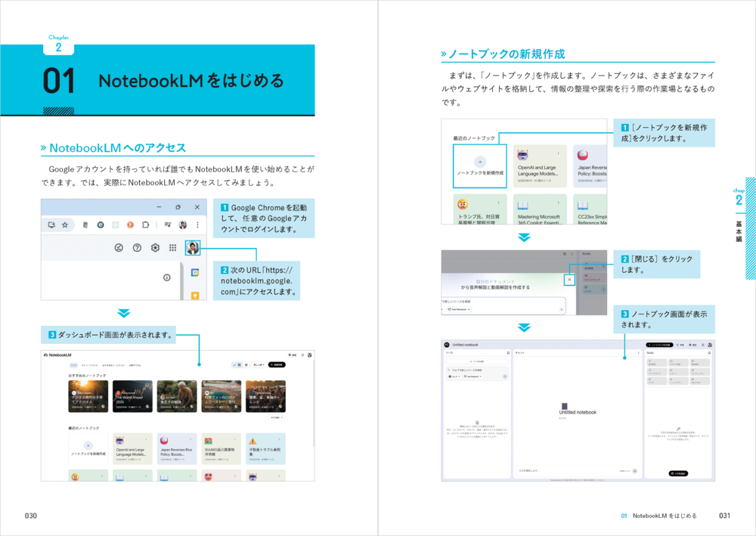The width and height of the screenshot is (756, 536).
Task: Click the Google Calendar side panel icon
Action: [x=194, y=272]
